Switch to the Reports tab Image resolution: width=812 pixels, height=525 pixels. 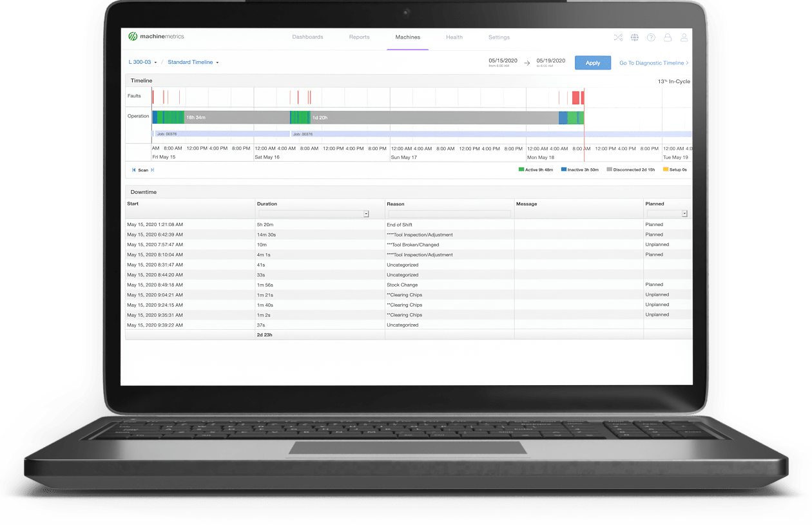pyautogui.click(x=359, y=37)
